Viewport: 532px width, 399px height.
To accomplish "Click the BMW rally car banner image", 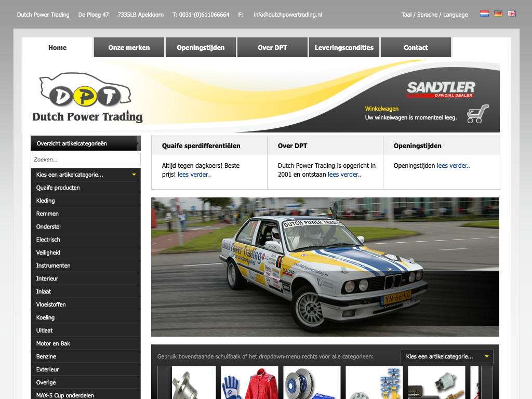I will tap(325, 267).
